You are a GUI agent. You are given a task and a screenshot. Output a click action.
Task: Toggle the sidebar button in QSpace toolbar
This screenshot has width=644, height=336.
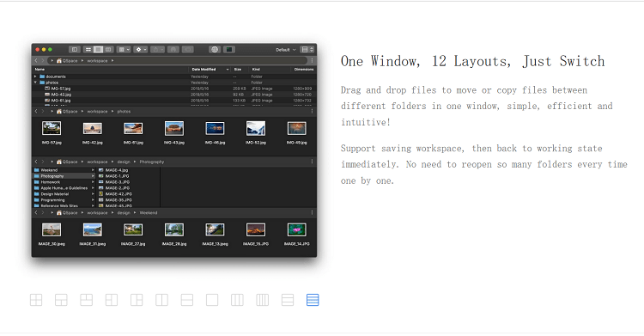(75, 49)
